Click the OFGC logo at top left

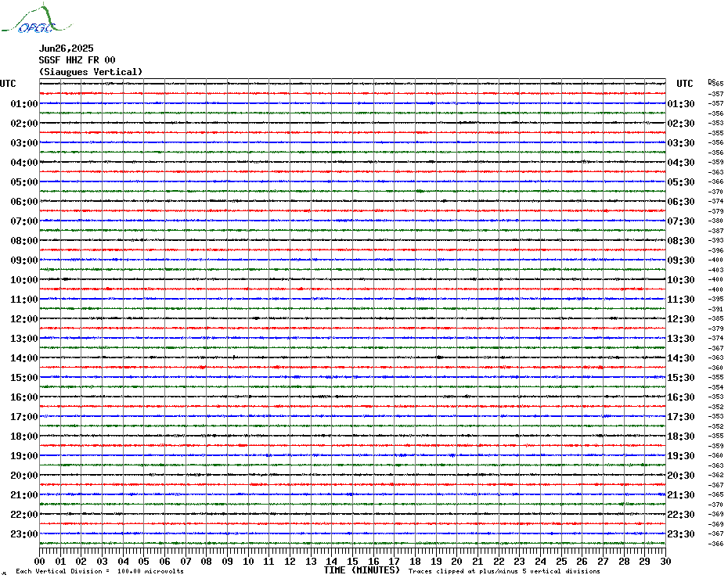pos(37,19)
